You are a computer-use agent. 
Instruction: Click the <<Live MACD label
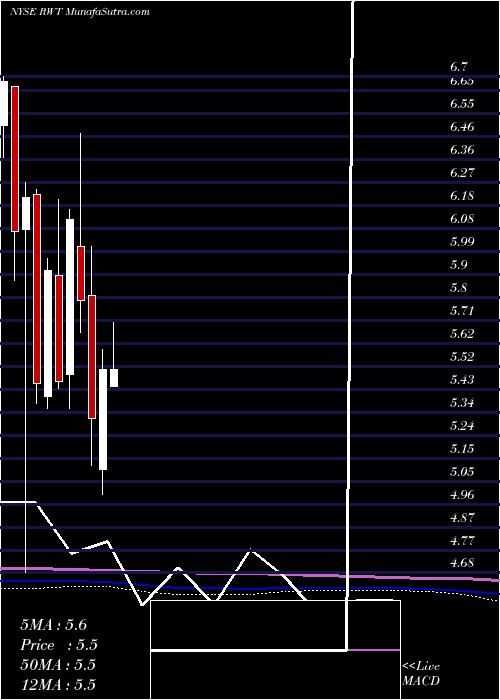(421, 673)
